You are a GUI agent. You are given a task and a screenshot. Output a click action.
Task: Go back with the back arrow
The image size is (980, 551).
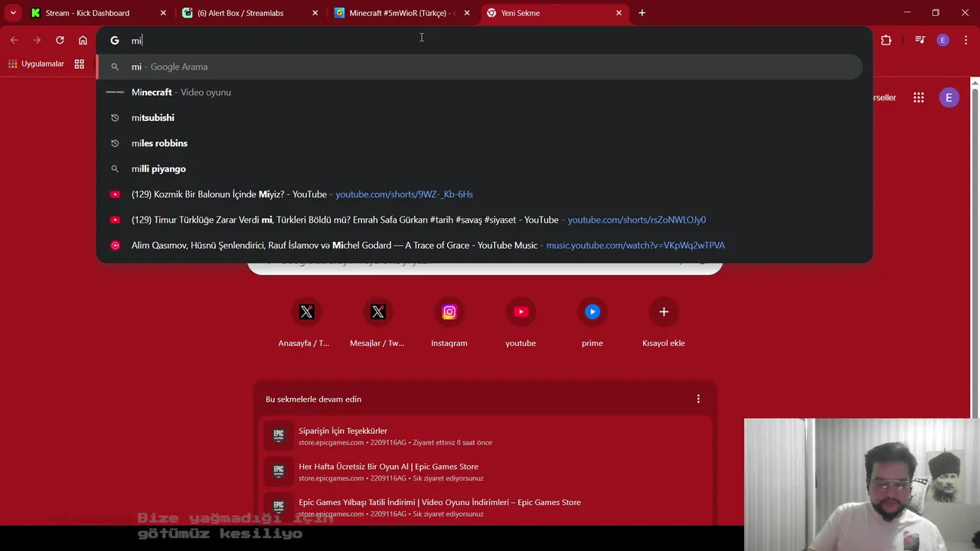(14, 41)
